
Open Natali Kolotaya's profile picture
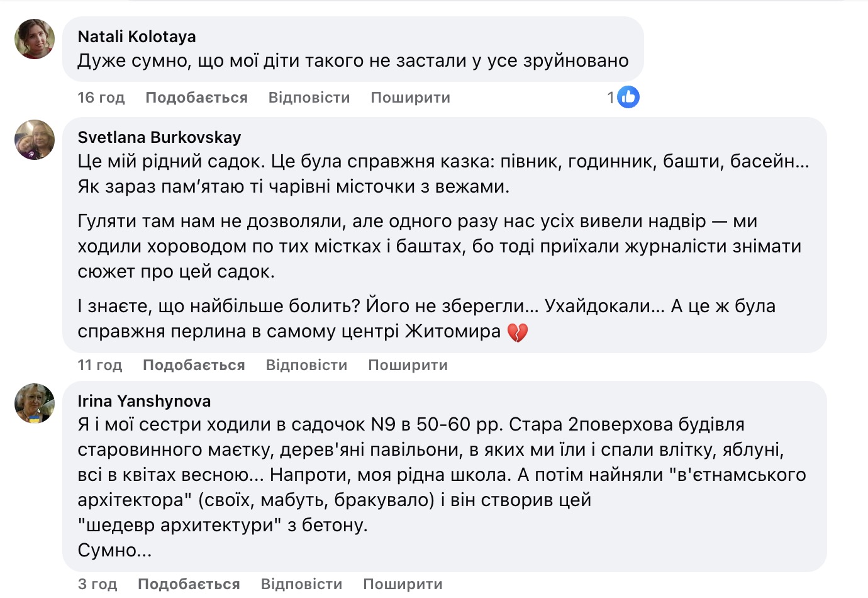(35, 39)
